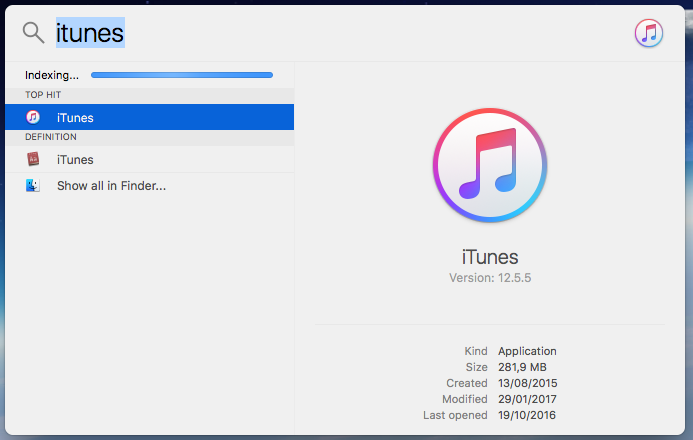Click the Created date "13/08/2015"

click(528, 383)
